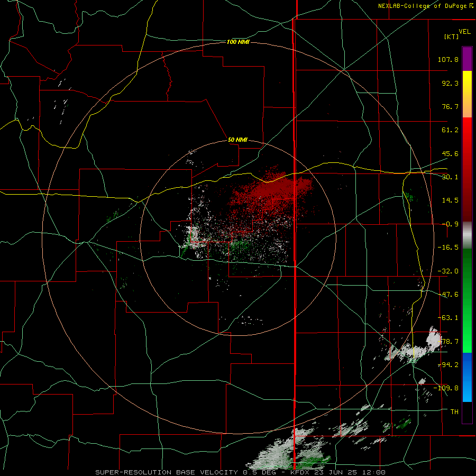476x476 pixels.
Task: Click the TH label on the legend
Action: click(x=454, y=412)
